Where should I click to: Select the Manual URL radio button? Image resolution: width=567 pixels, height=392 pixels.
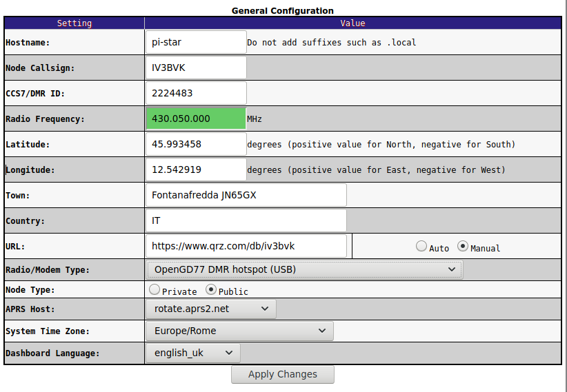pos(462,247)
